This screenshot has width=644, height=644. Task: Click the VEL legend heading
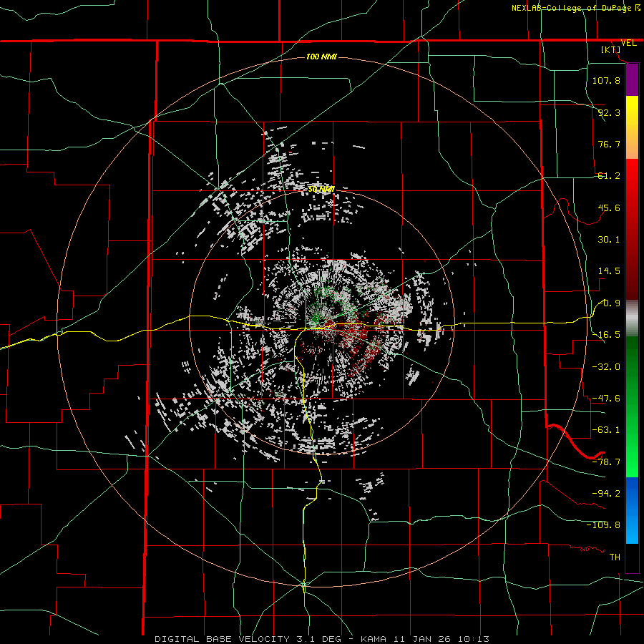tap(628, 43)
